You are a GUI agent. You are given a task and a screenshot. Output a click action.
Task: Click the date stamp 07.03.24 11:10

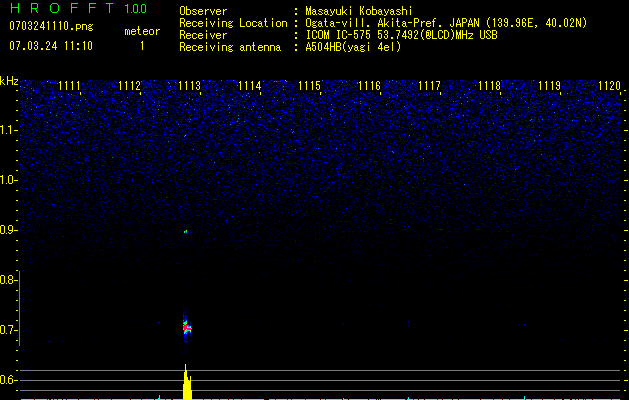[x=50, y=46]
